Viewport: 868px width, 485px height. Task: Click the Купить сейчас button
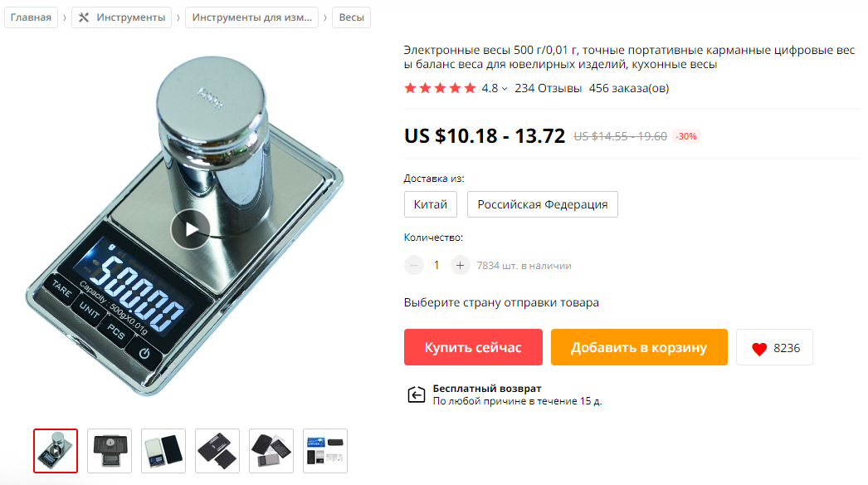click(473, 347)
